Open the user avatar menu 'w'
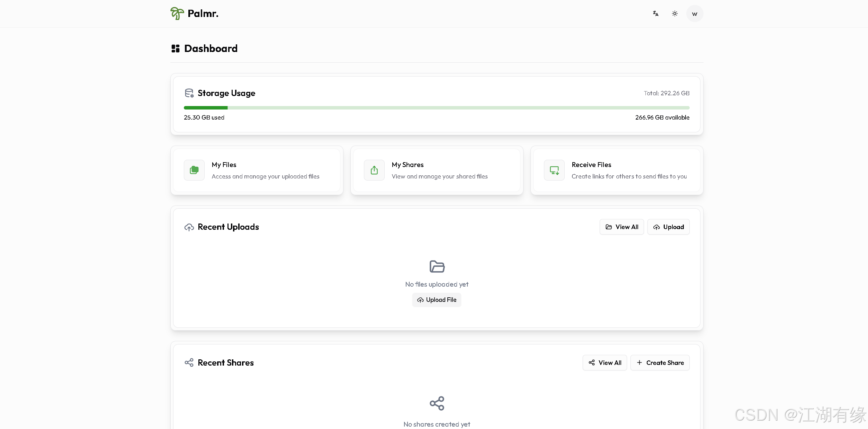This screenshot has height=429, width=868. (694, 14)
